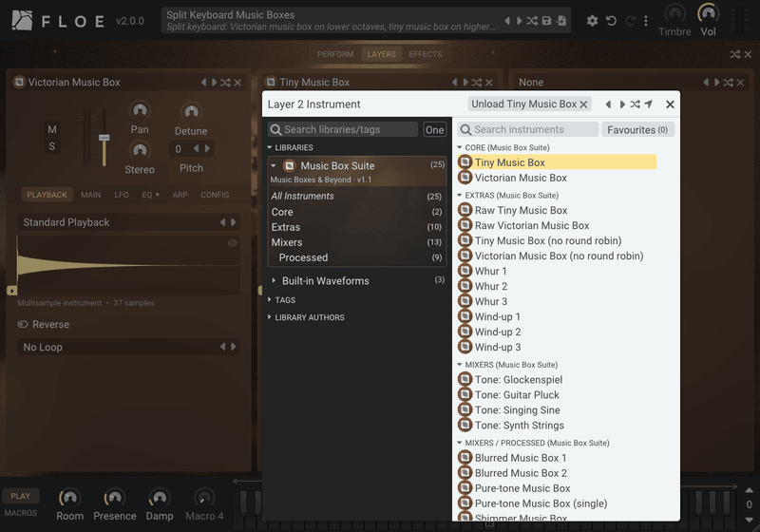
Task: Mute layer 1 with the M button
Action: (x=52, y=129)
